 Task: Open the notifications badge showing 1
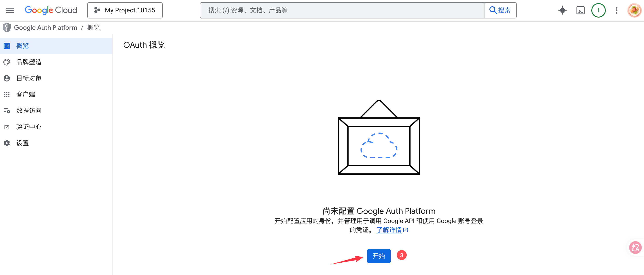point(598,10)
